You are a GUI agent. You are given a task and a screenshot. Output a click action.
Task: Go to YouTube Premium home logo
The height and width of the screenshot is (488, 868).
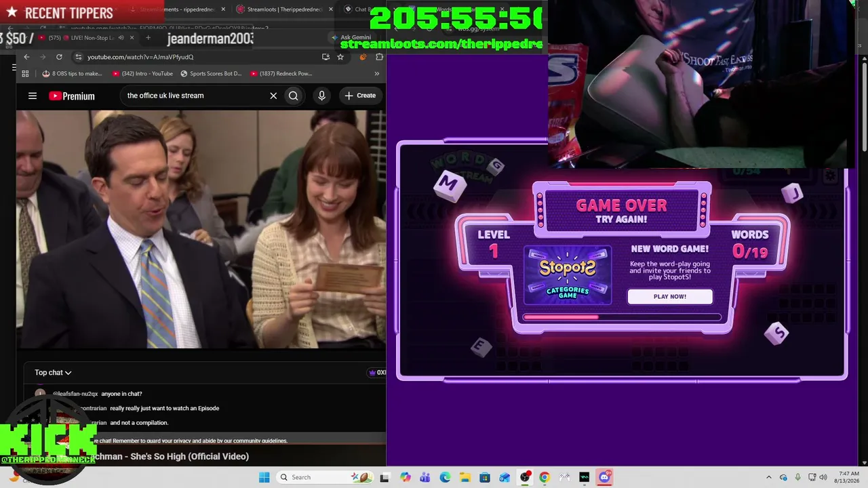point(72,96)
